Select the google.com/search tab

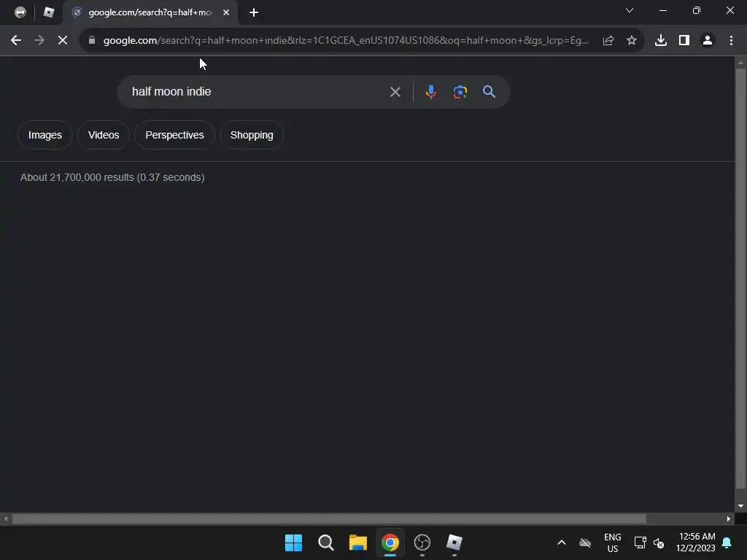click(150, 12)
